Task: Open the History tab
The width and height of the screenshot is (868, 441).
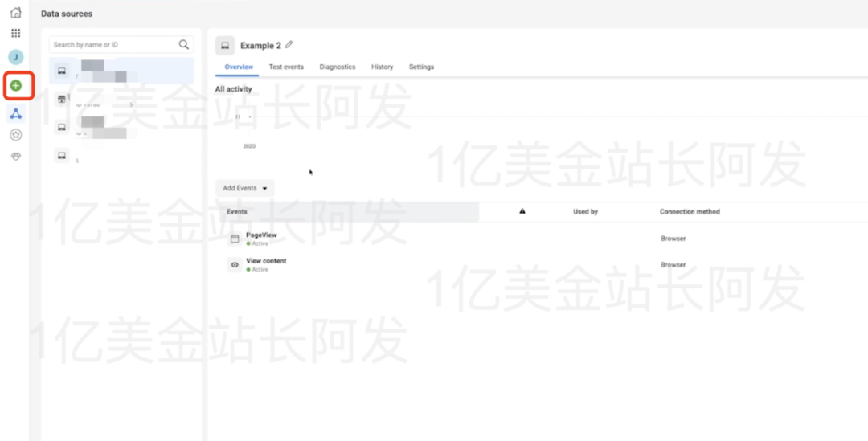Action: point(382,67)
